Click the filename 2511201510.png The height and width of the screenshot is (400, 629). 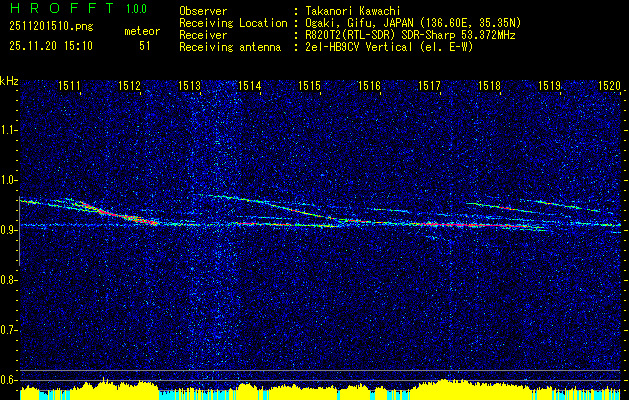coord(51,27)
